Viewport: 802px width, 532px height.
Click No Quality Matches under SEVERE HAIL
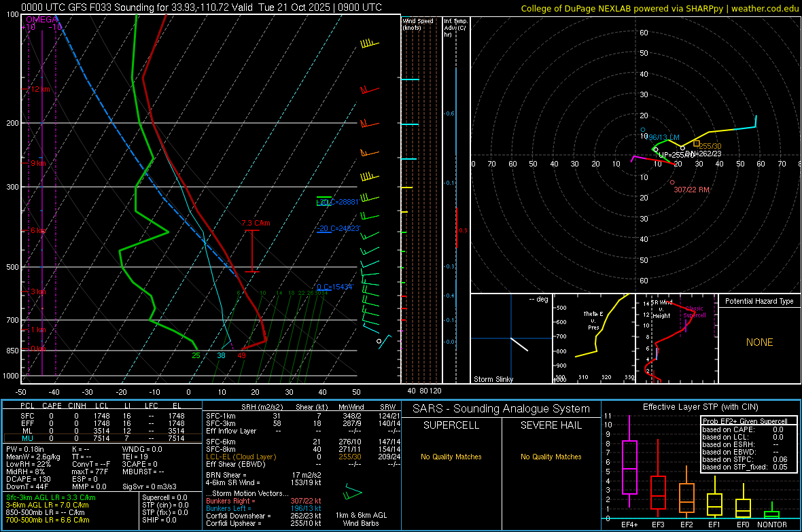551,457
